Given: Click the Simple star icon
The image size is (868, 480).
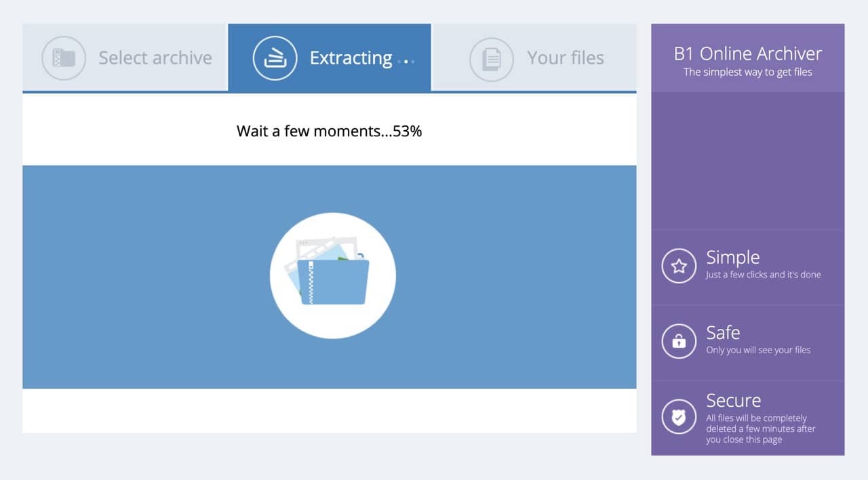Looking at the screenshot, I should pos(679,266).
